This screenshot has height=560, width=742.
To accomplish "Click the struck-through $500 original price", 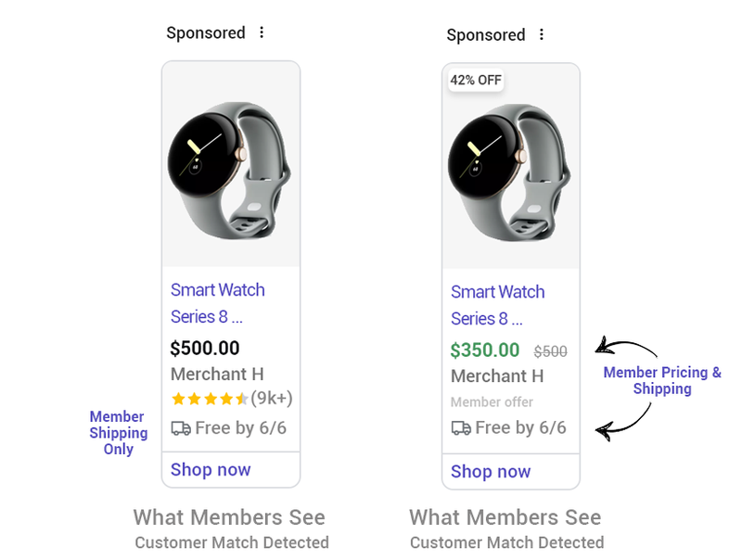I will pyautogui.click(x=550, y=351).
